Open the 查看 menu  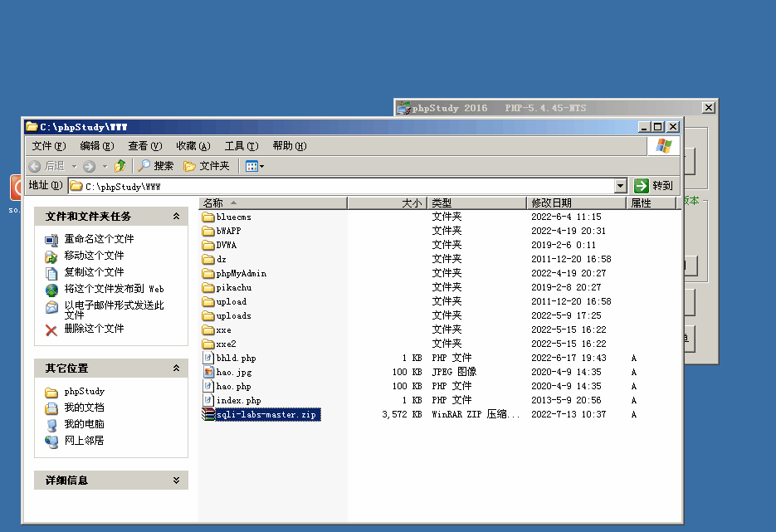144,145
